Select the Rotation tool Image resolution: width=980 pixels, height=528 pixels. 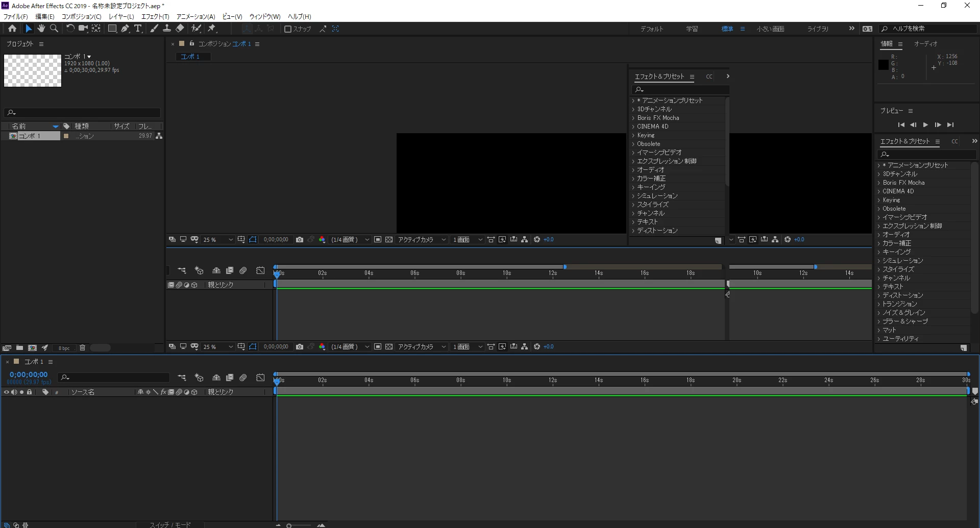(70, 29)
